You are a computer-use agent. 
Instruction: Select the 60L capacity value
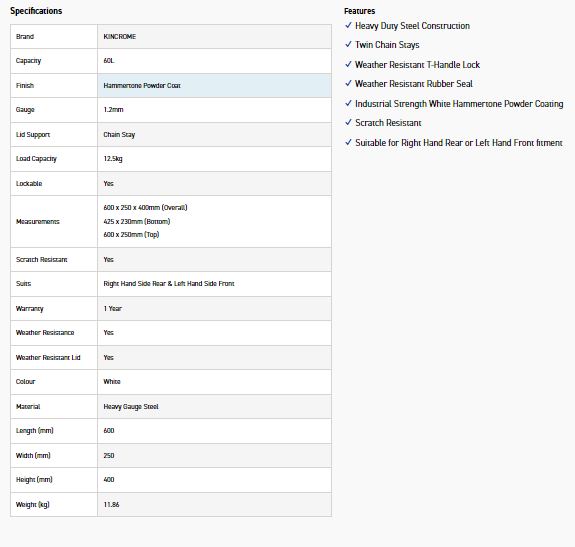[x=109, y=61]
